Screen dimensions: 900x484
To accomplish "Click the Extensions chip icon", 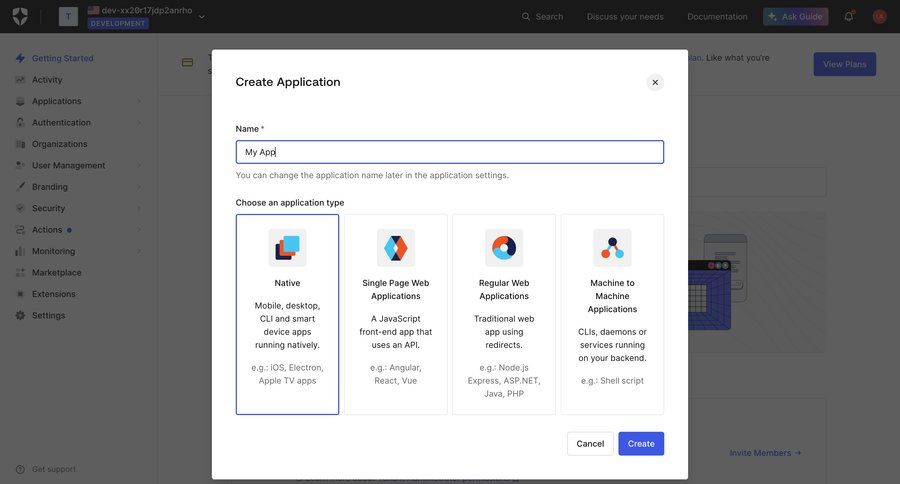I will click(x=20, y=294).
